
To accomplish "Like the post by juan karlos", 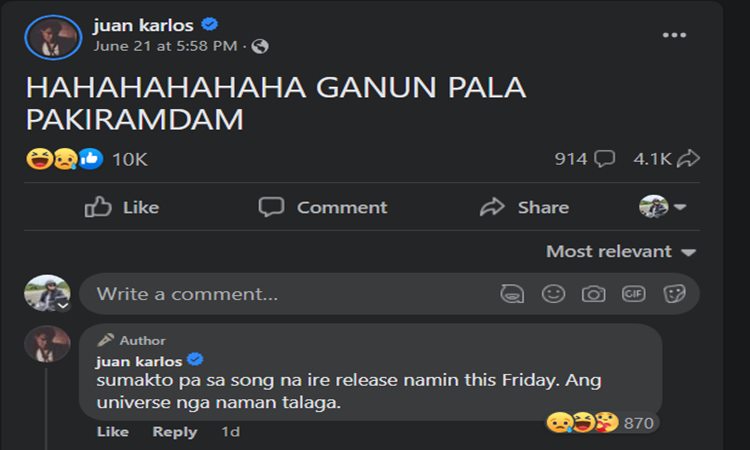I will coord(122,207).
